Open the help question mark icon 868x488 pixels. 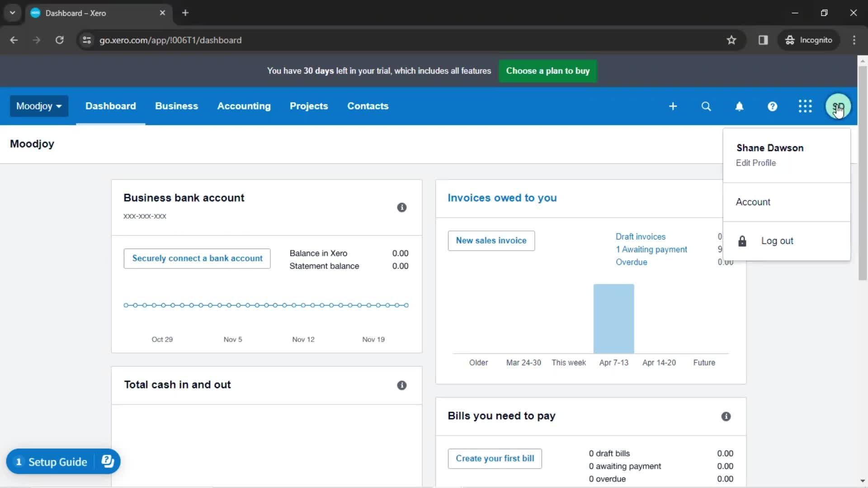(772, 106)
